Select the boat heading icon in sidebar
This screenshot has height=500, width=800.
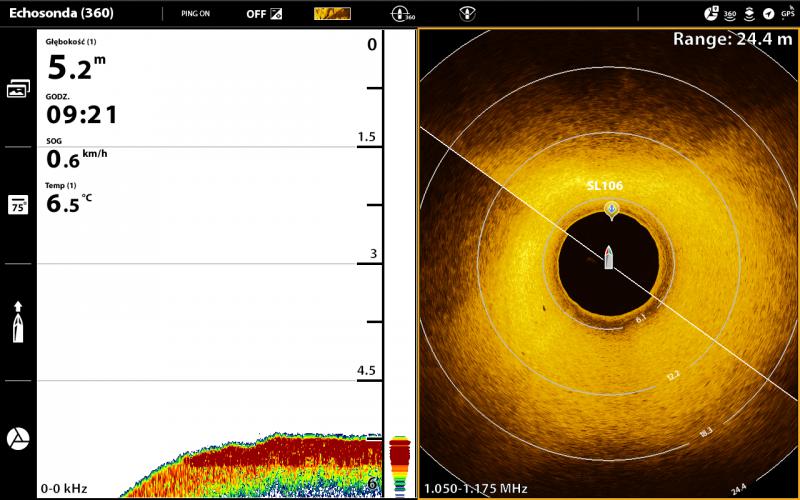click(x=18, y=322)
